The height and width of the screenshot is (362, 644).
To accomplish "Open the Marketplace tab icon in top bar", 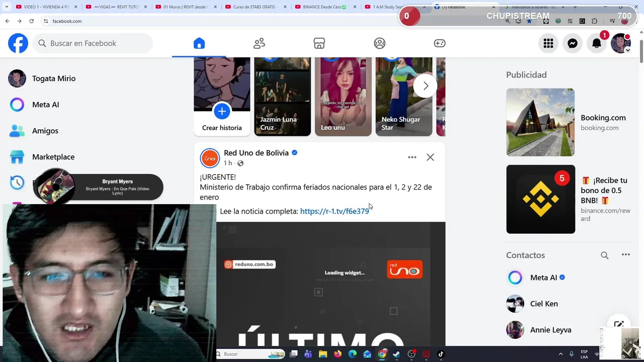I will coord(319,43).
